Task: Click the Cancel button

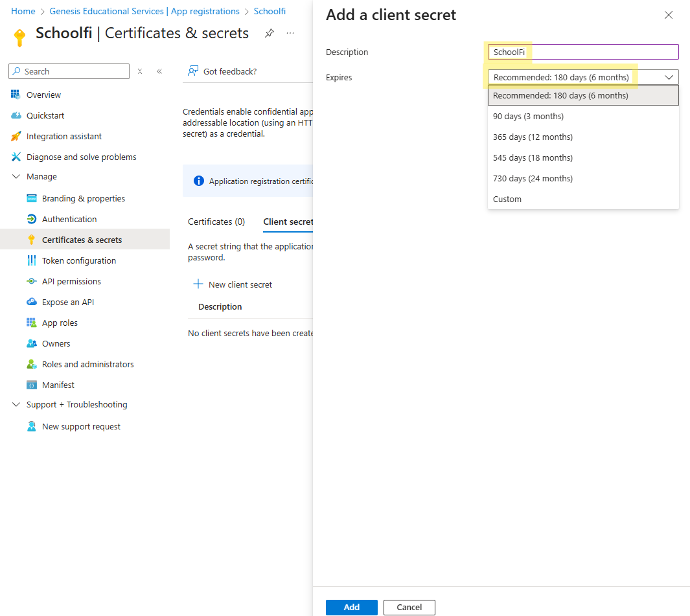Action: coord(409,607)
